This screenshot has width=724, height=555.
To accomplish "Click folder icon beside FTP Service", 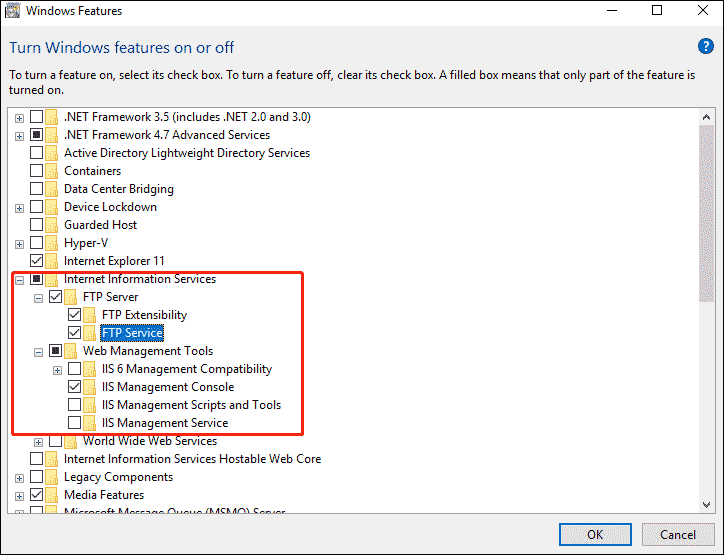I will (x=90, y=333).
